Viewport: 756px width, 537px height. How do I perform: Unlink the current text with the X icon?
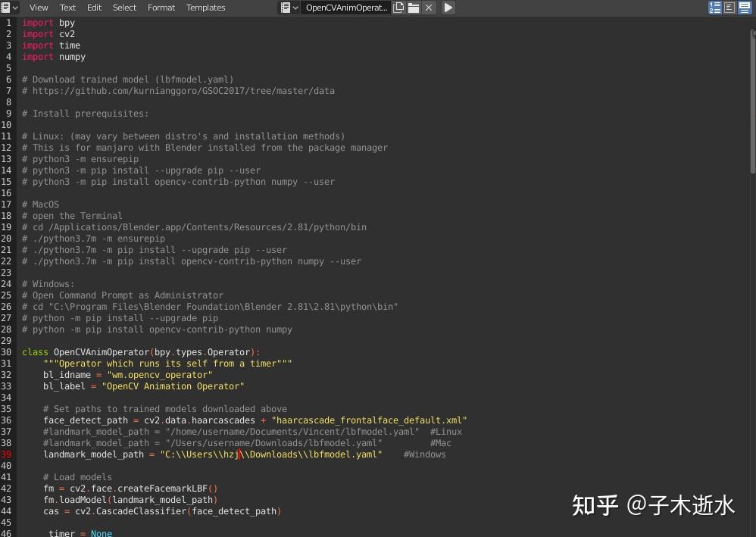coord(427,7)
